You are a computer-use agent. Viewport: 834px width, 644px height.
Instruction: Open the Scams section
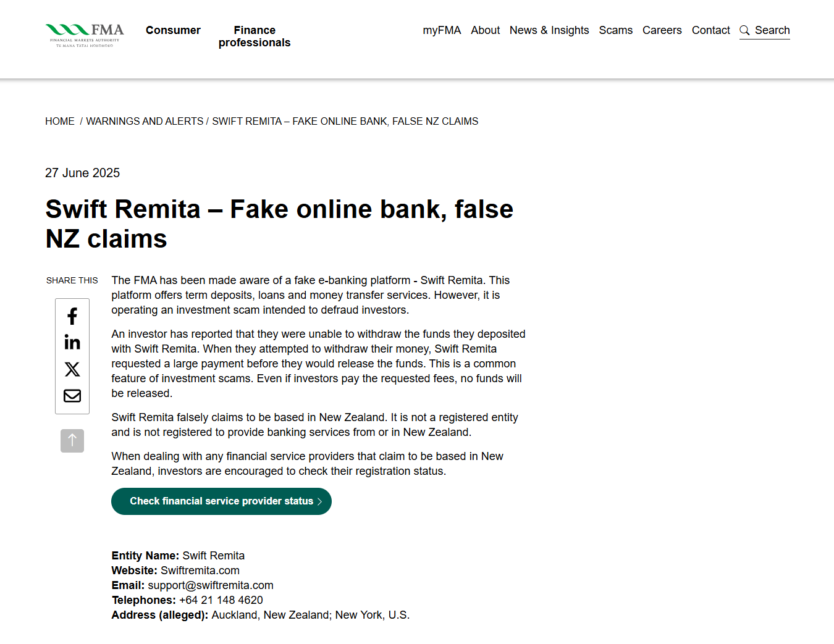(x=616, y=30)
